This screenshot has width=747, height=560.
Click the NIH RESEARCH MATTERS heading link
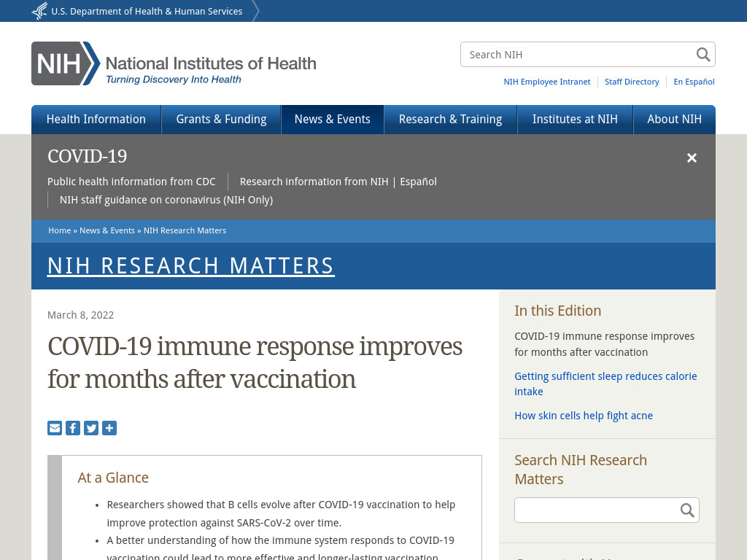point(191,265)
